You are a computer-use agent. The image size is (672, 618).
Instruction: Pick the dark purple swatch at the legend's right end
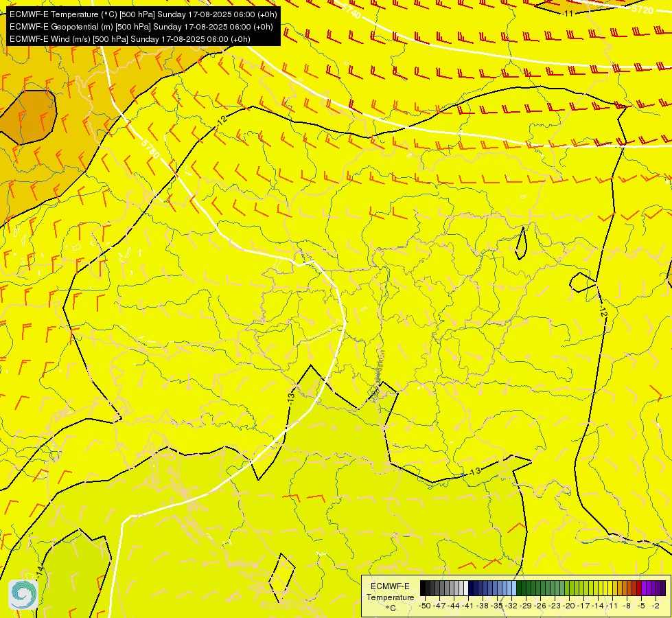tap(663, 588)
